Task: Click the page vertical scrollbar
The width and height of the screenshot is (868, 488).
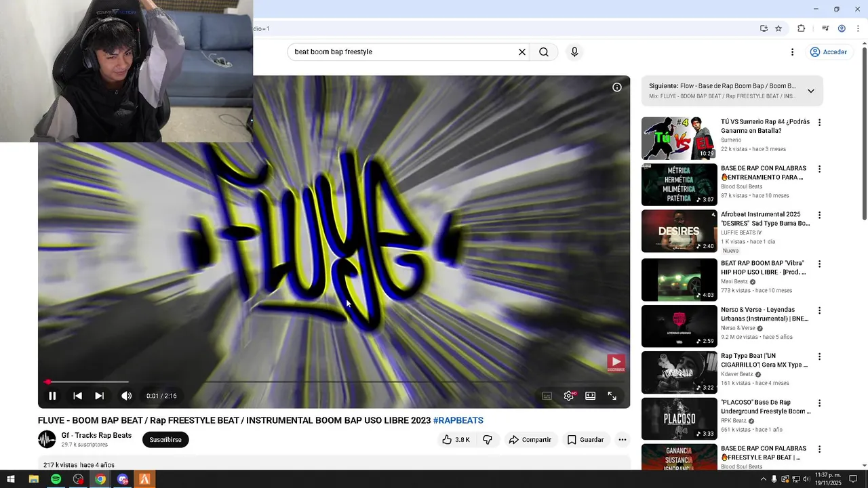Action: click(864, 133)
